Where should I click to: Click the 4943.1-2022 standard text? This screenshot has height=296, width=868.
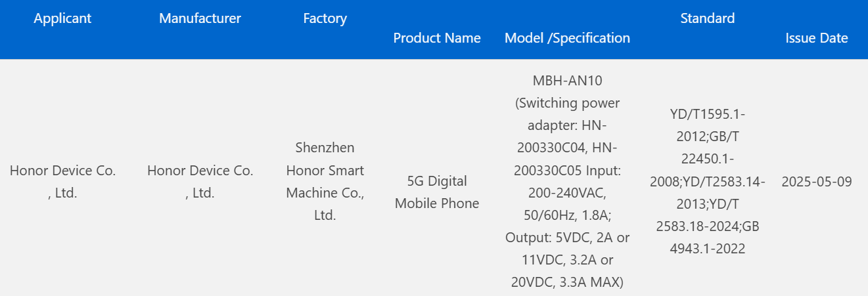(x=707, y=249)
